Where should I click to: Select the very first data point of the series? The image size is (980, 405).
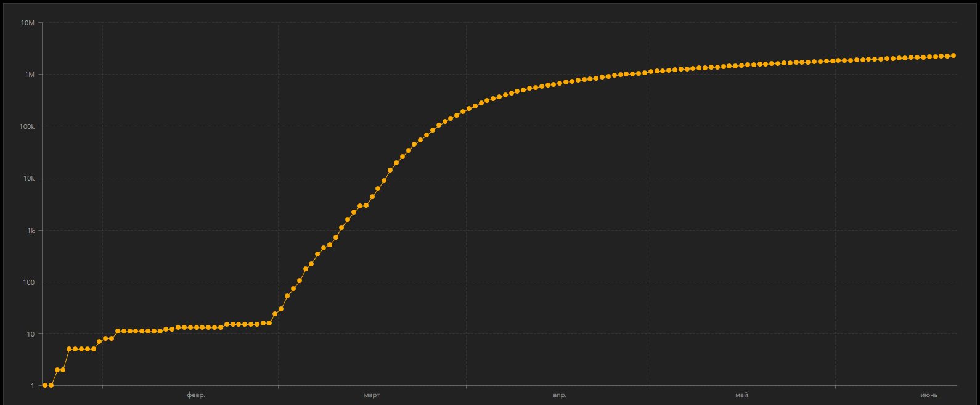45,385
